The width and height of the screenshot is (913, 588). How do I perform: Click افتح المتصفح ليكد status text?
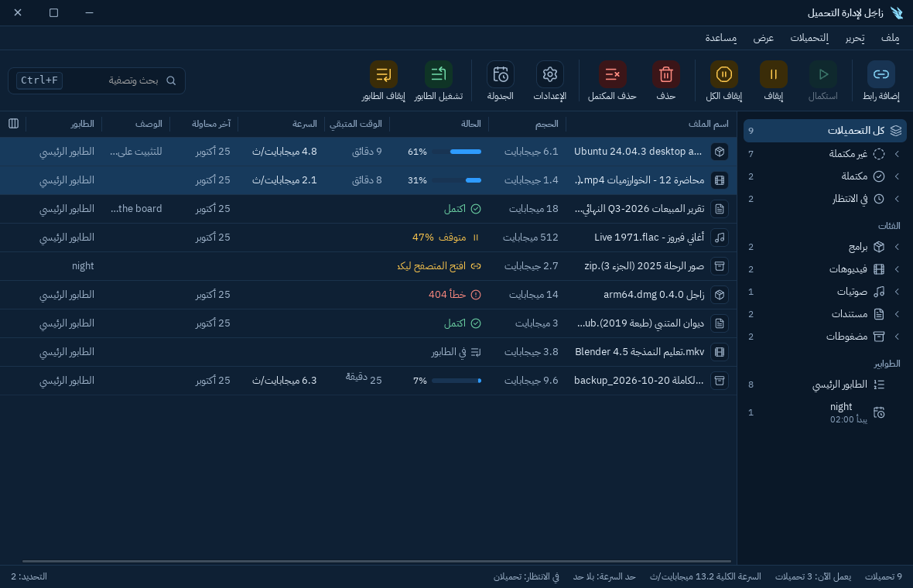(432, 266)
